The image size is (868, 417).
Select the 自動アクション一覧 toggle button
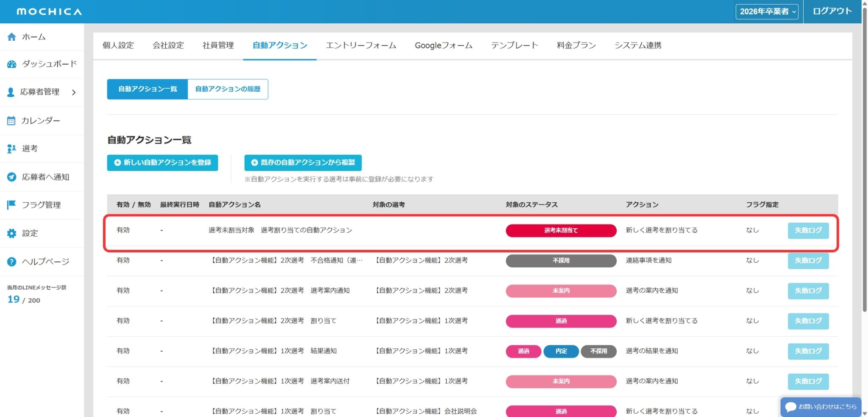[x=147, y=89]
